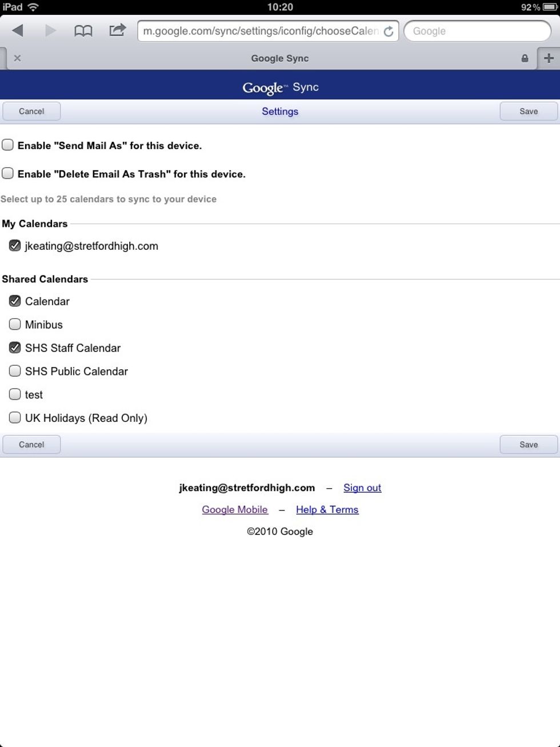Image resolution: width=560 pixels, height=747 pixels.
Task: Check the Minibus calendar box
Action: pos(15,325)
